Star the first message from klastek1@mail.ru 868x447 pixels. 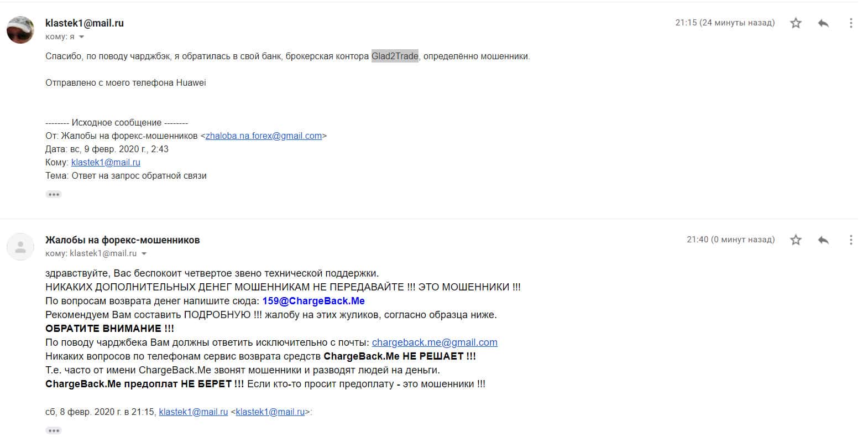(796, 23)
